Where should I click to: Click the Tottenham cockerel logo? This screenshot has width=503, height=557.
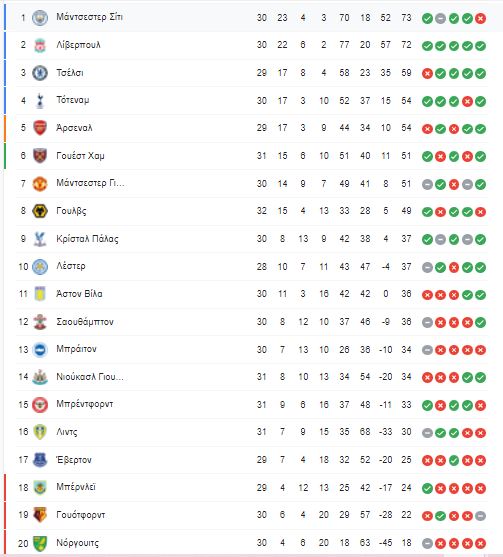[x=40, y=101]
